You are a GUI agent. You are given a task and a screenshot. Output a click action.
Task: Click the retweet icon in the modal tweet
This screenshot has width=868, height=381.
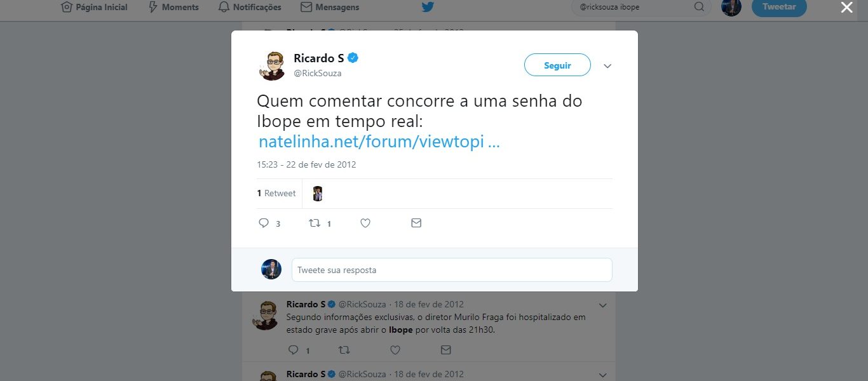(315, 223)
